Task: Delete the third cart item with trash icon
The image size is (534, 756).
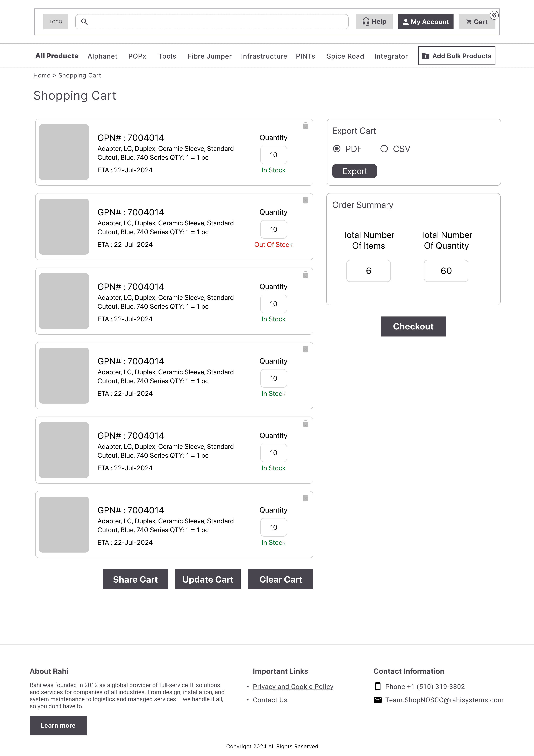Action: click(305, 275)
